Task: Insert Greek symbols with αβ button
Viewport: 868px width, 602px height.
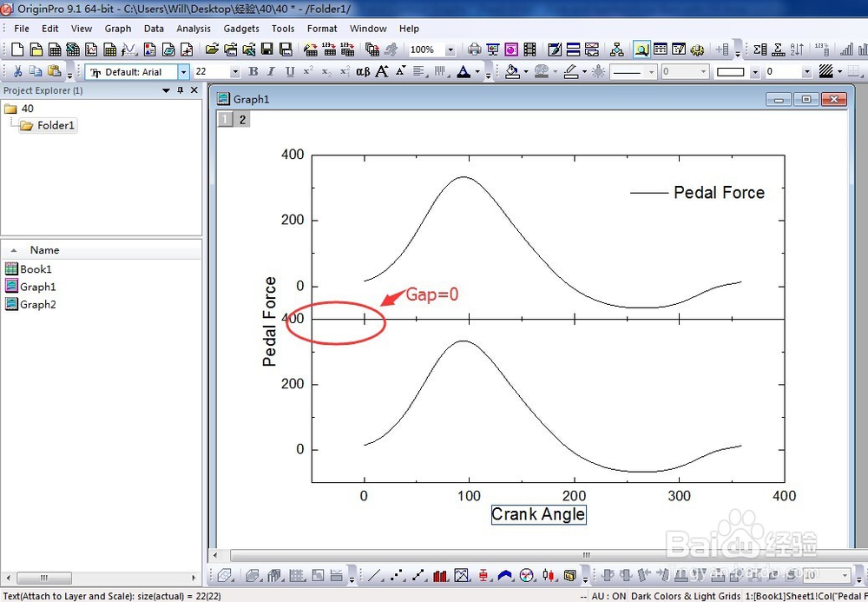Action: [363, 71]
